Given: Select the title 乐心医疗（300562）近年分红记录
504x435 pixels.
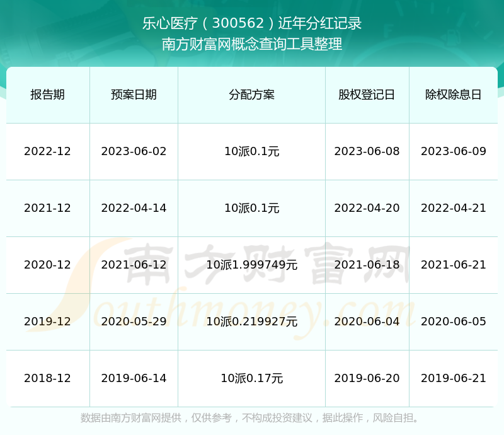Looking at the screenshot, I should [252, 23].
